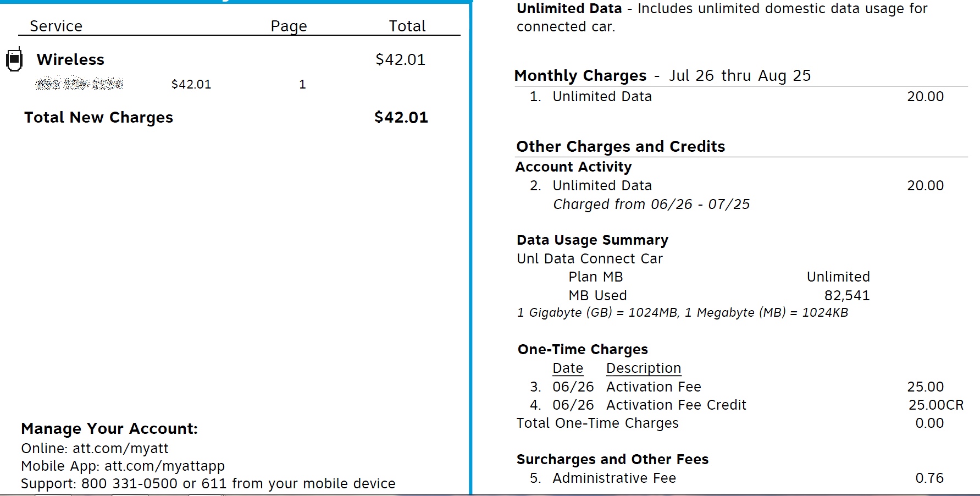Click item "4. 06/26 Activation Fee Credit"

(x=638, y=405)
